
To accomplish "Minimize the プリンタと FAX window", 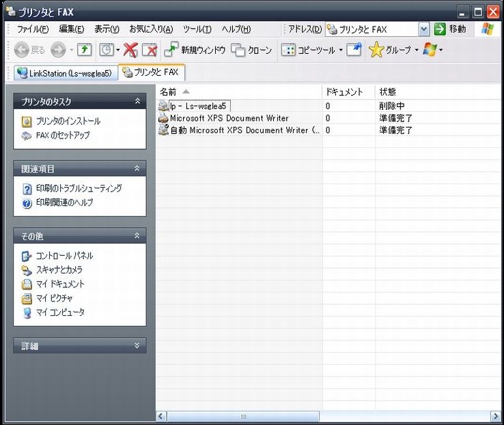I will tap(463, 12).
